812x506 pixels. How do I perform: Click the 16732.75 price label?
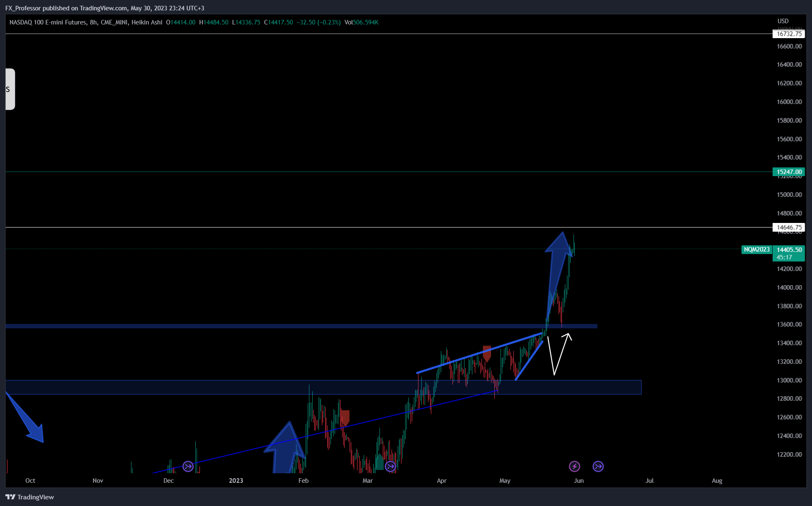[789, 34]
